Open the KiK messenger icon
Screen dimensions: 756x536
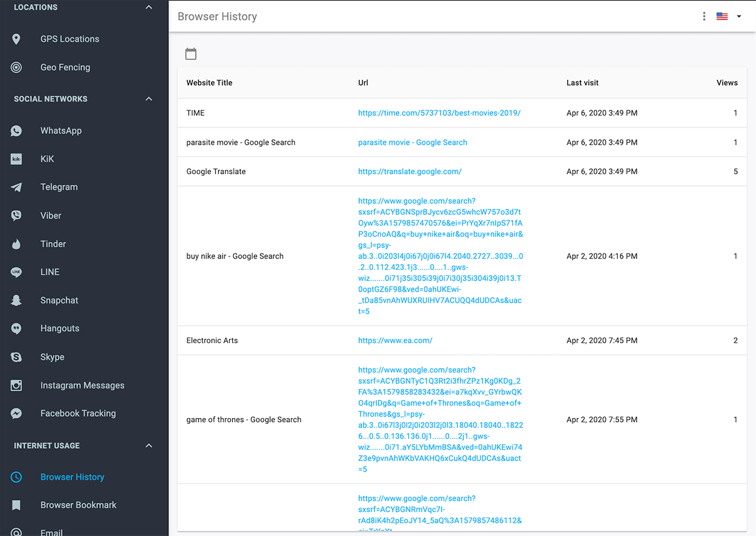[17, 159]
